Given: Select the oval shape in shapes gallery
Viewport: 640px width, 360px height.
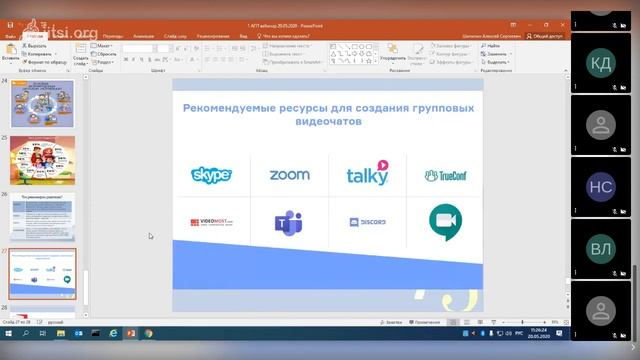Looking at the screenshot, I should [362, 47].
